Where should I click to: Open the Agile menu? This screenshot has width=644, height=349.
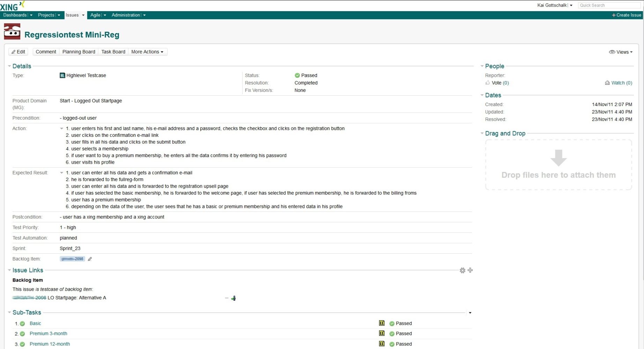96,15
